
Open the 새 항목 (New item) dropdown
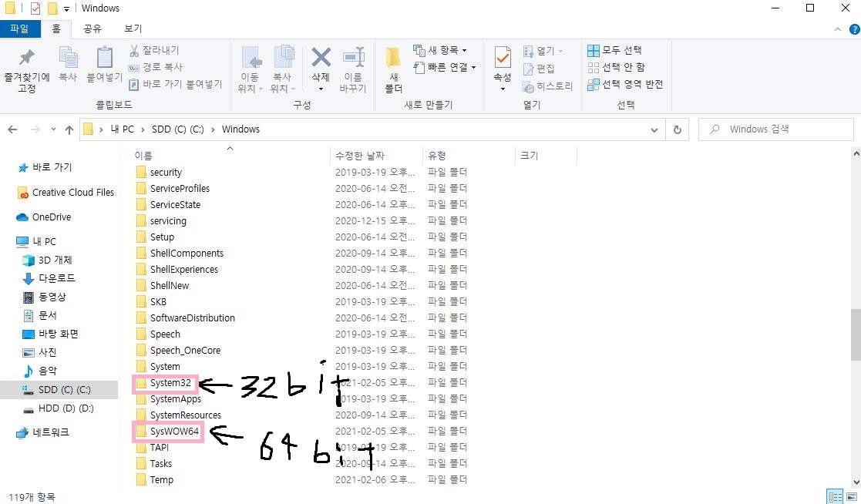coord(440,51)
